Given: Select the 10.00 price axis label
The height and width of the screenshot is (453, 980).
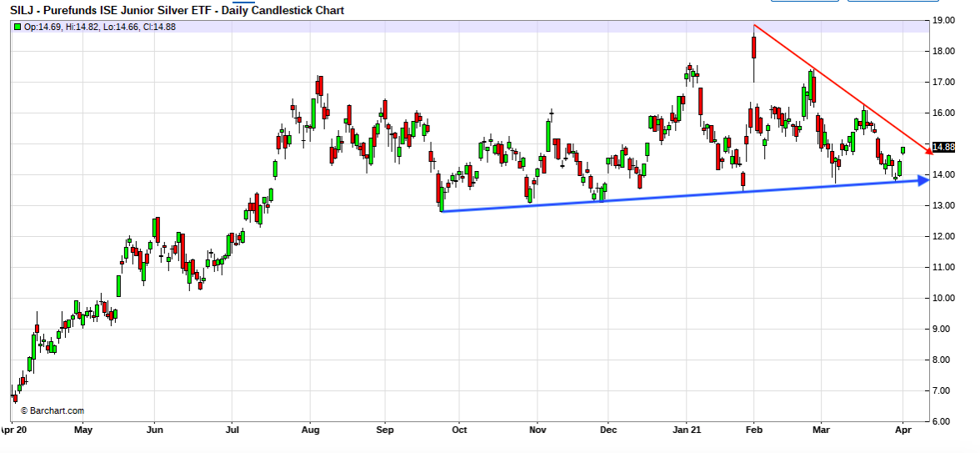Looking at the screenshot, I should (x=944, y=299).
